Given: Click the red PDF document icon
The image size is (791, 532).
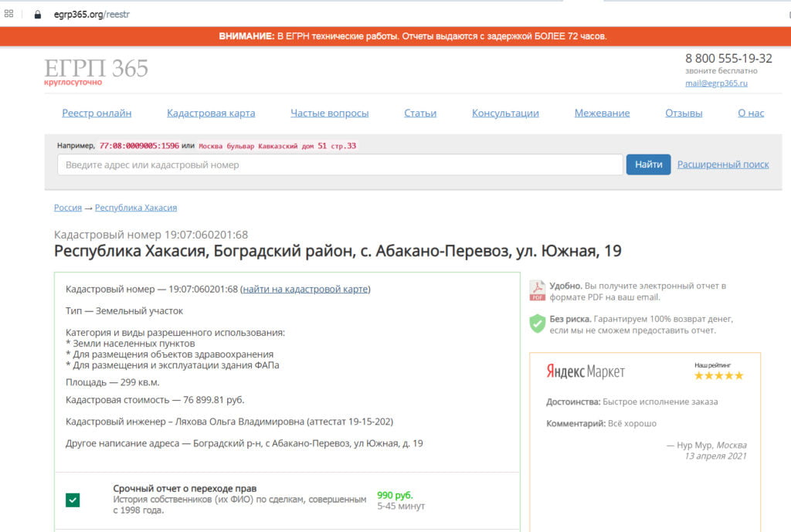Looking at the screenshot, I should point(537,290).
